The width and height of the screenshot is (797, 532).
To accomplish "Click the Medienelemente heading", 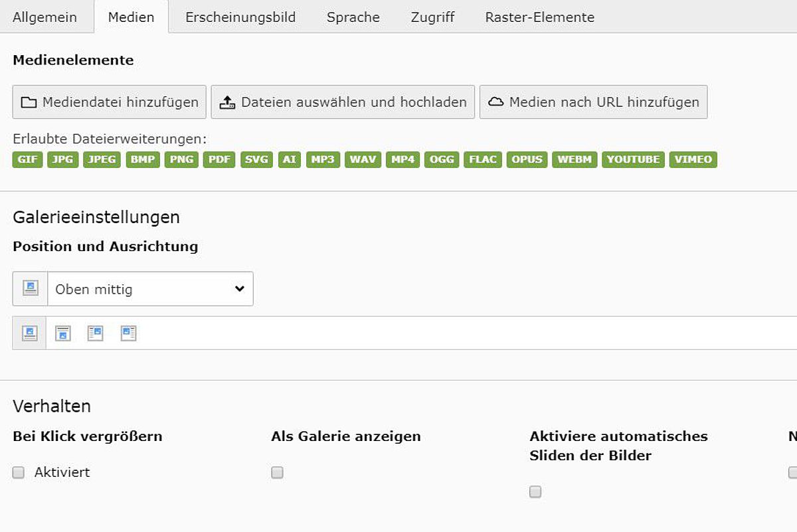I will tap(73, 60).
